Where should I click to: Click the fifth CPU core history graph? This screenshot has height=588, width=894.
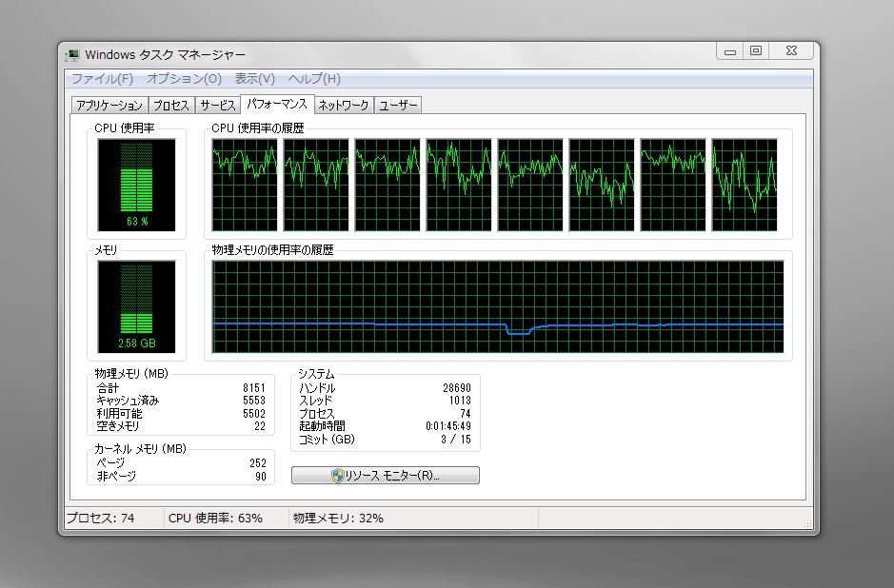(x=530, y=186)
